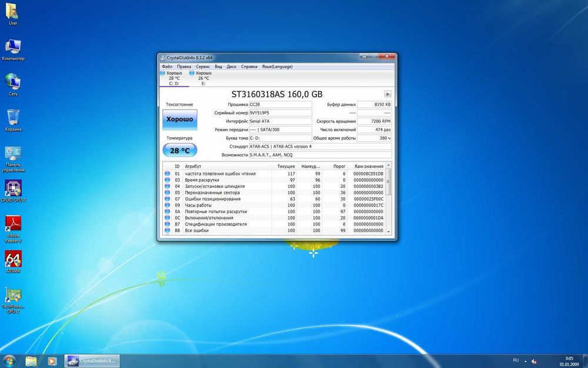This screenshot has height=368, width=588.
Task: Open the Панель управления desktop icon
Action: [13, 159]
